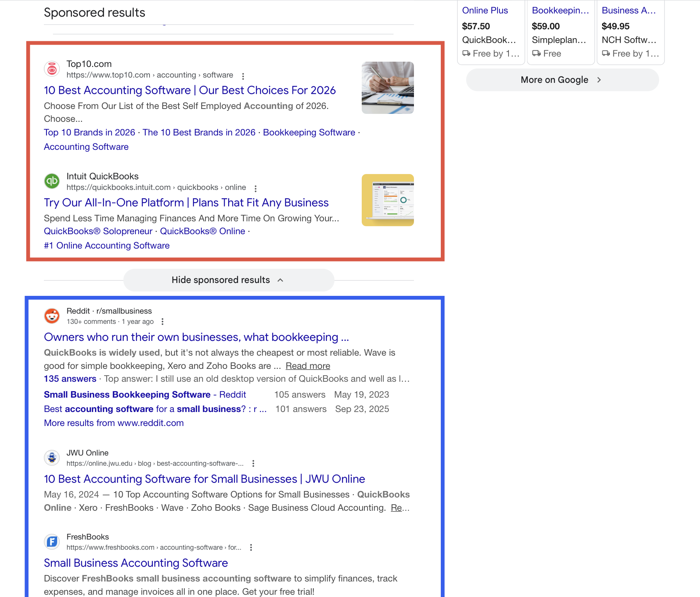Image resolution: width=700 pixels, height=597 pixels.
Task: Open the Top10.com accounting image thumbnail
Action: (x=387, y=88)
